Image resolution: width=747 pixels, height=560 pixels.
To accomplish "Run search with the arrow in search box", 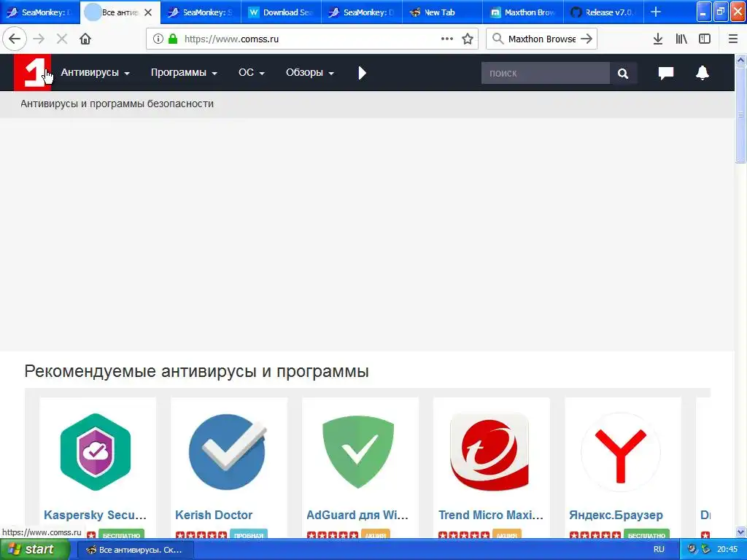I will point(587,39).
